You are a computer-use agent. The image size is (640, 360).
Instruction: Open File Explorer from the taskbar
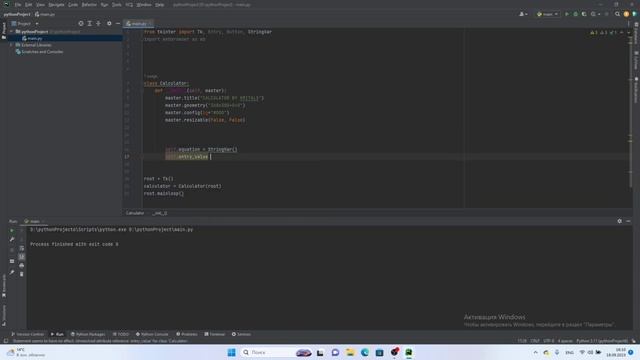(350, 352)
